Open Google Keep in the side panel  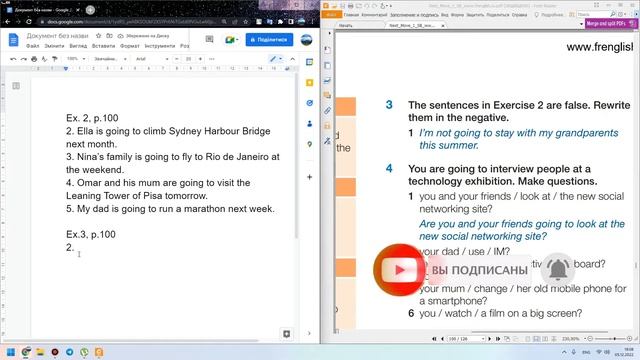tap(309, 83)
